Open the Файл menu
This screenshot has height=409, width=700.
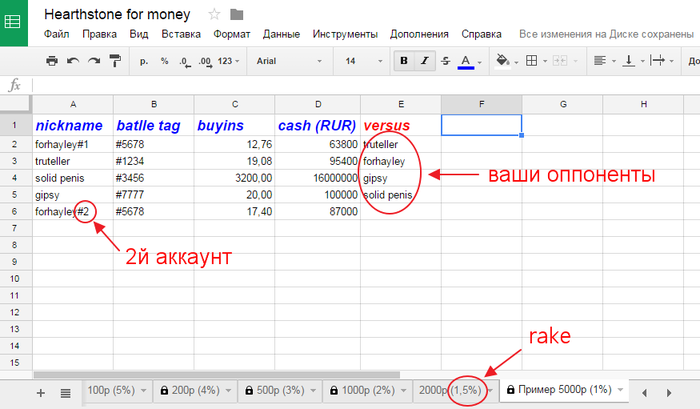pyautogui.click(x=56, y=34)
